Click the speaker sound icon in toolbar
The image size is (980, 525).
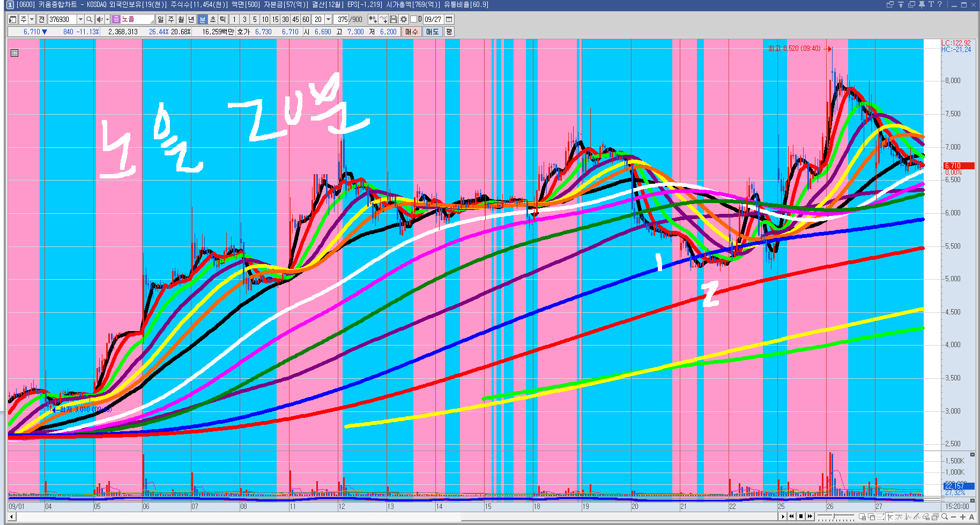click(x=99, y=19)
